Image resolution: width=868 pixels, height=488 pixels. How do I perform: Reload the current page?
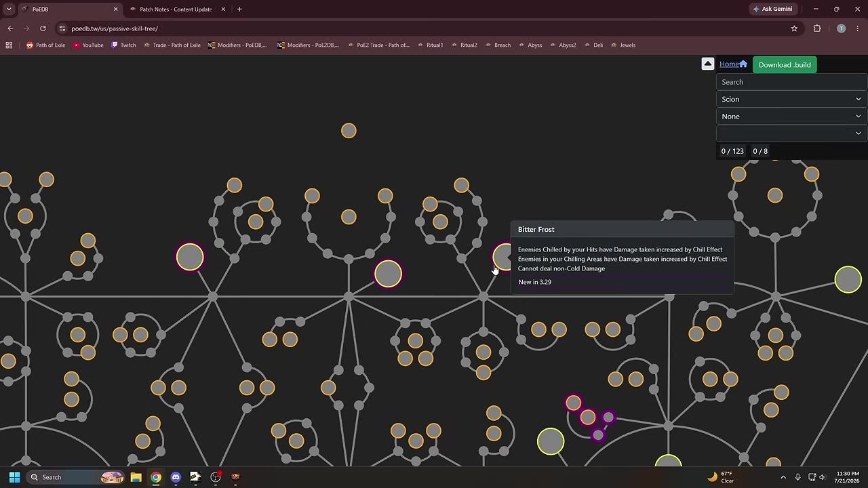coord(43,28)
